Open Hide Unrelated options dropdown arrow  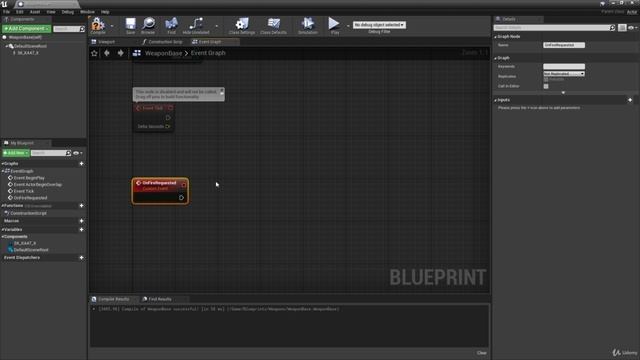point(216,26)
